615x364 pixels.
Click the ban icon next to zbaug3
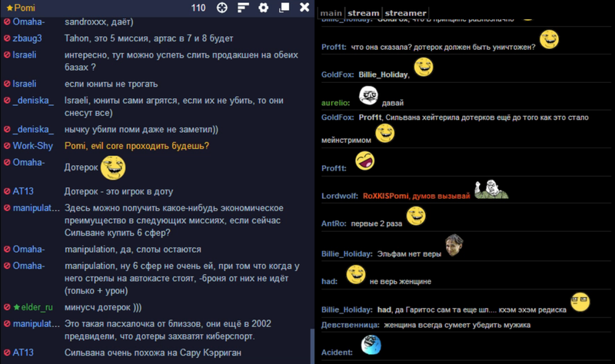pos(7,38)
